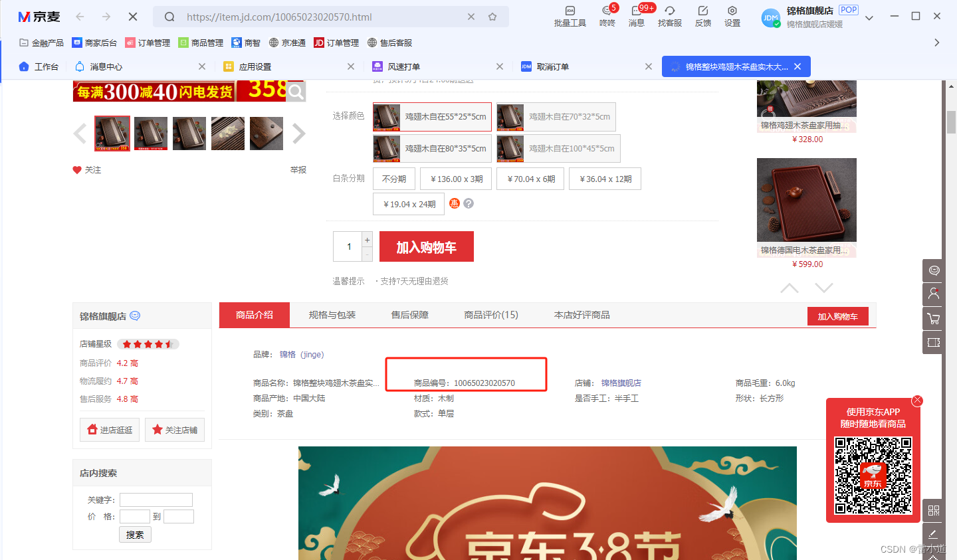This screenshot has width=957, height=560.
Task: Close the 使用京东APP QR code popup
Action: tap(917, 401)
